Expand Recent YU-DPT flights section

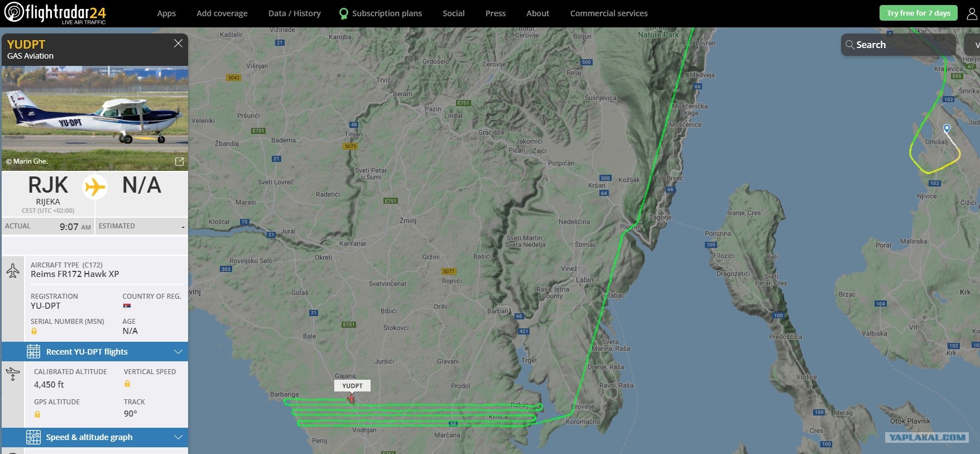point(95,352)
